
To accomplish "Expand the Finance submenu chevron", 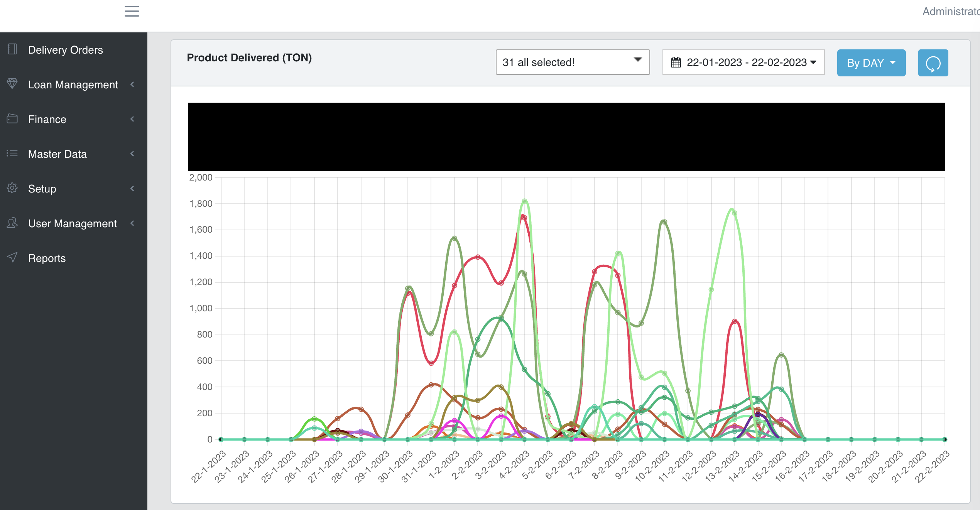I will [132, 119].
